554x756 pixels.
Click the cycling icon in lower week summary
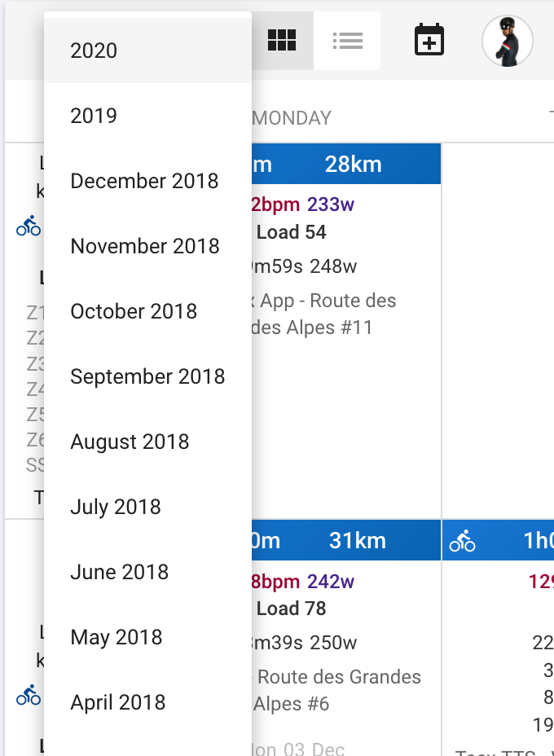tap(29, 695)
